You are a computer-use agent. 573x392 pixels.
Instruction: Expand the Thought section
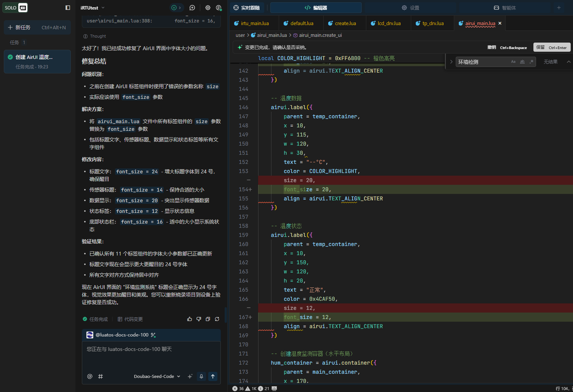(94, 36)
